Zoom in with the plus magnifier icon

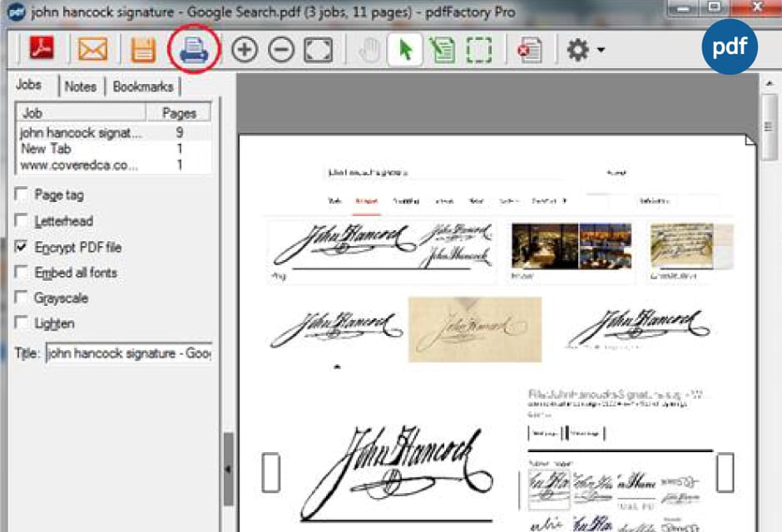(x=244, y=49)
